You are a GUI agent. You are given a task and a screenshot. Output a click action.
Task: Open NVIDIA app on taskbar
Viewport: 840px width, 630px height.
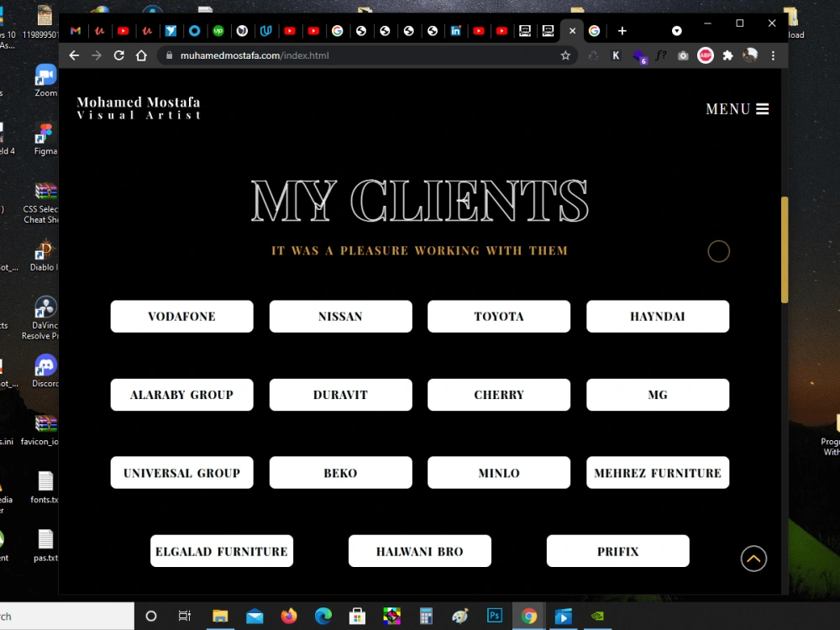(597, 616)
